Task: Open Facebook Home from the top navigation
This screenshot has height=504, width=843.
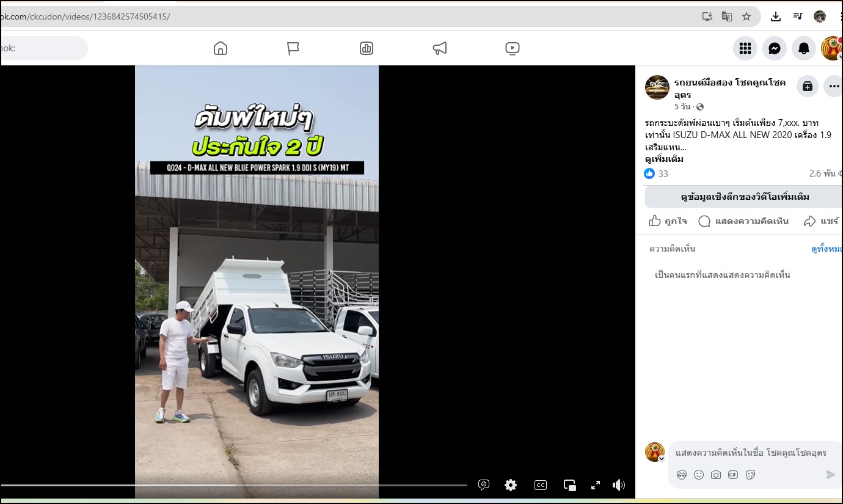Action: pyautogui.click(x=221, y=48)
